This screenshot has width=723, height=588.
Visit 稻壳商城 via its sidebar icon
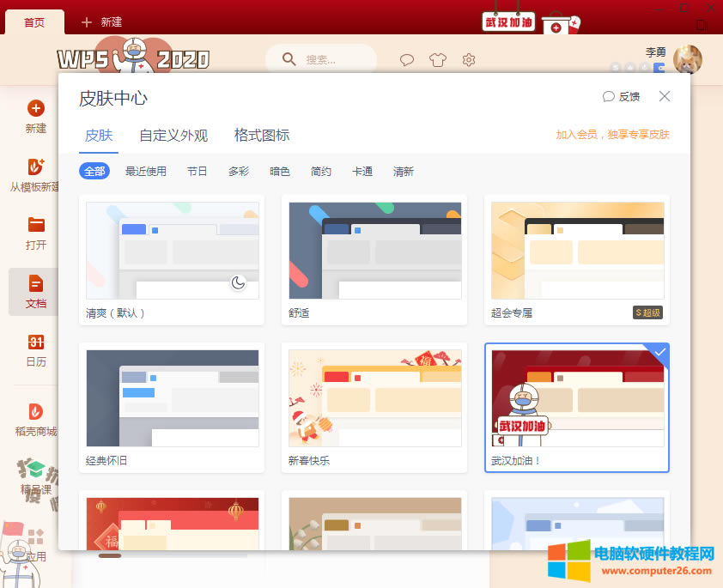(35, 418)
